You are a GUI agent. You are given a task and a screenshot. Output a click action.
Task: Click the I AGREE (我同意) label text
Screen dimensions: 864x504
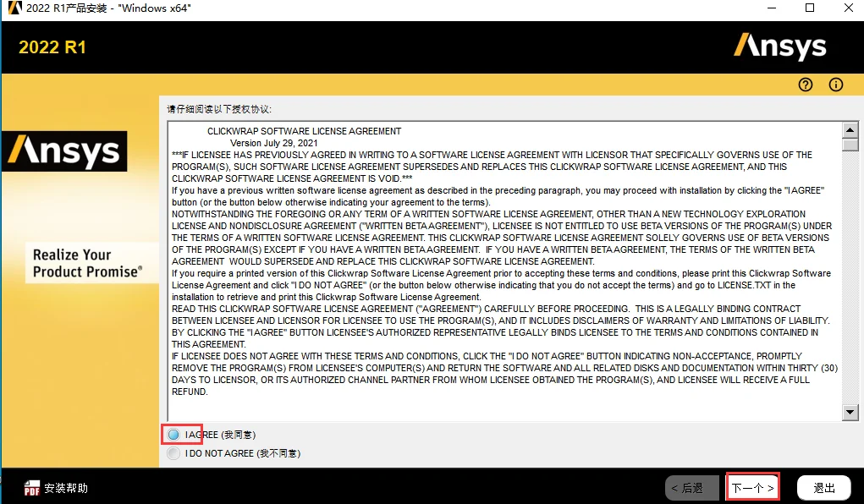click(220, 435)
